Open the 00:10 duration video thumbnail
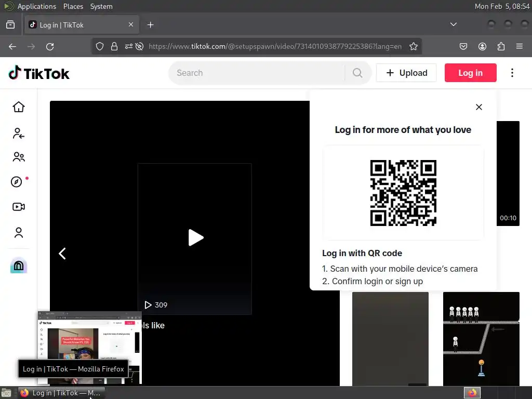This screenshot has width=532, height=399. click(508, 174)
